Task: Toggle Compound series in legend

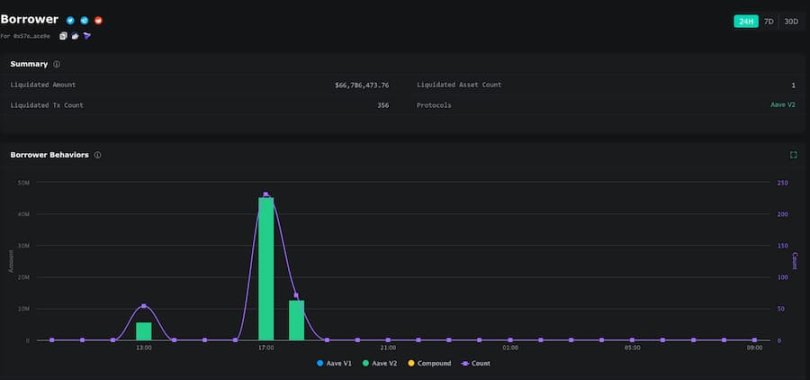Action: (x=429, y=363)
